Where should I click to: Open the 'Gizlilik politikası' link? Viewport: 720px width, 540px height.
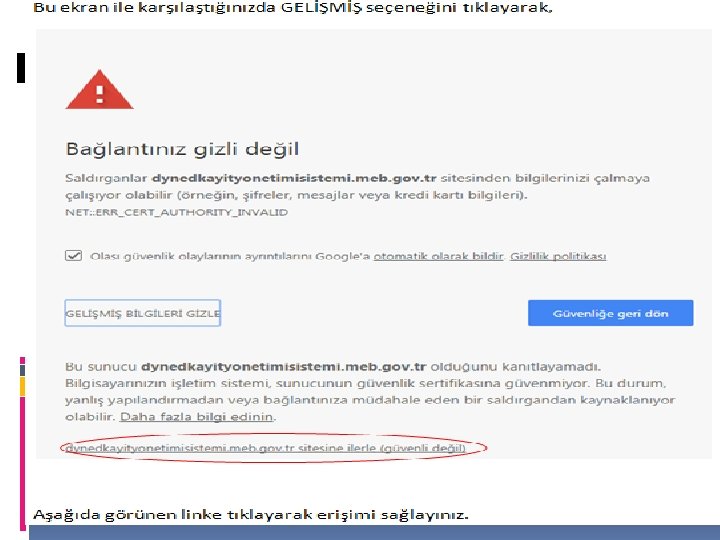click(x=558, y=256)
